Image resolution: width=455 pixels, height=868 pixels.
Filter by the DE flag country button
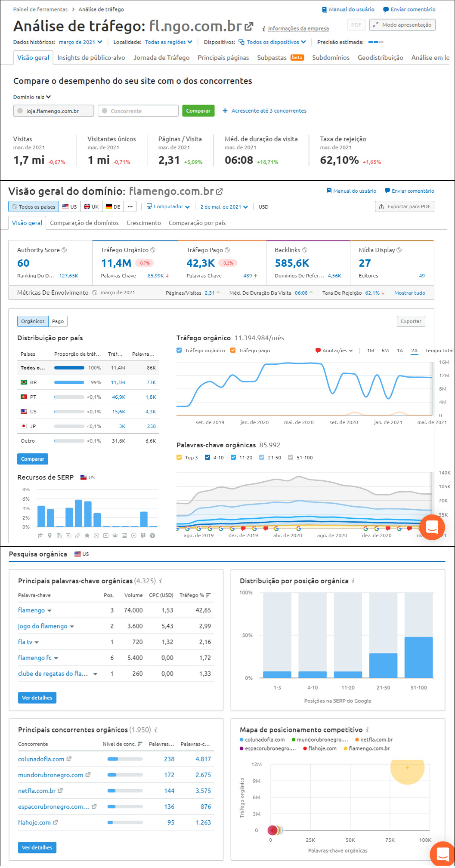click(x=113, y=207)
